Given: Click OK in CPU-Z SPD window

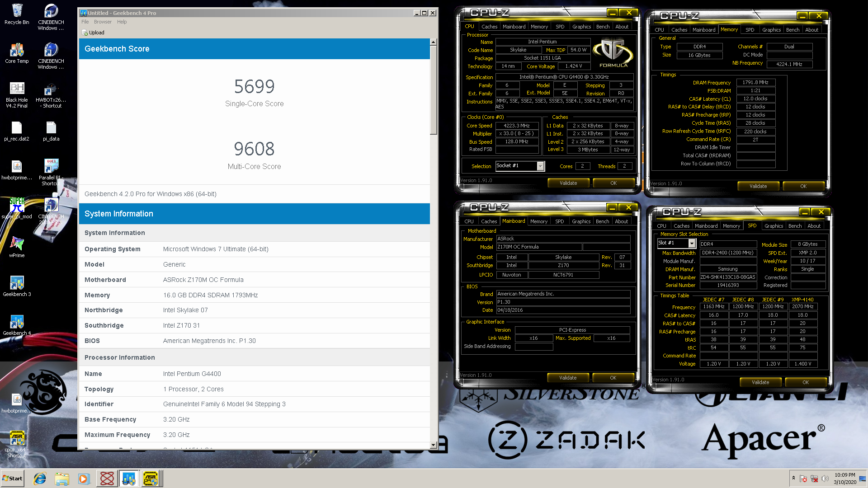Looking at the screenshot, I should tap(805, 382).
